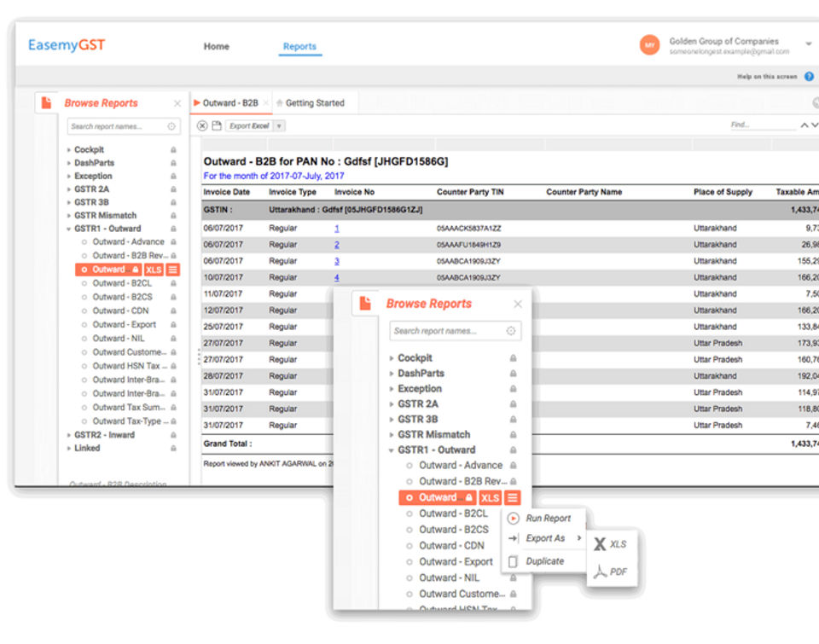Click the XLS button on highlighted left tree row
Viewport: 819px width, 644px height.
pos(154,270)
